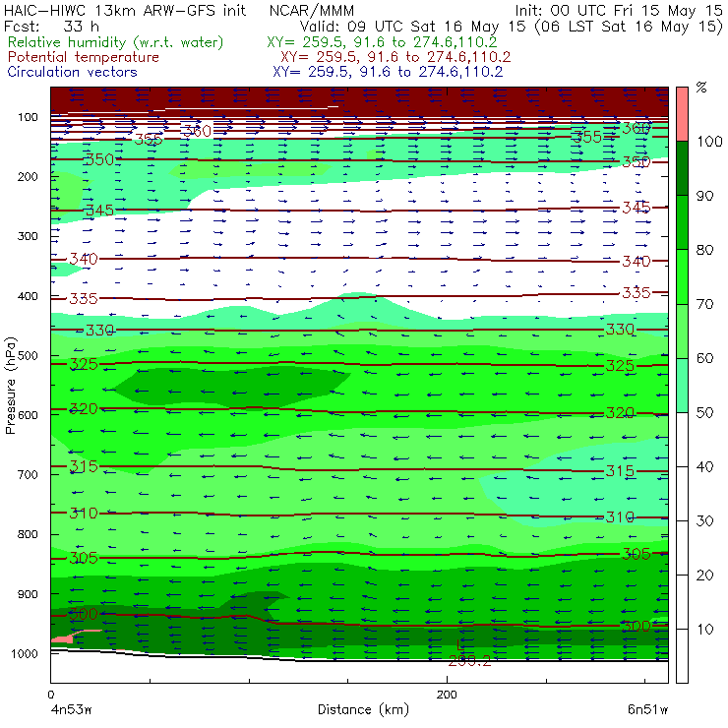Click the '200' distance axis tick label

[447, 695]
